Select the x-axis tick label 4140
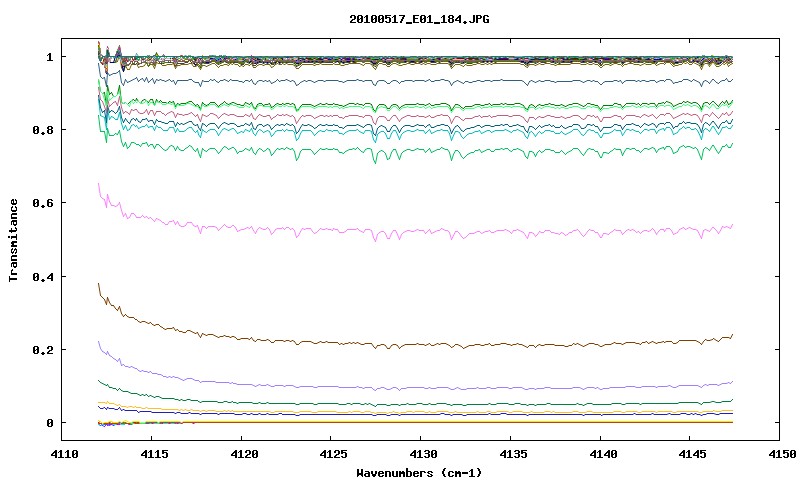Viewport: 800px width, 480px height. pyautogui.click(x=603, y=454)
